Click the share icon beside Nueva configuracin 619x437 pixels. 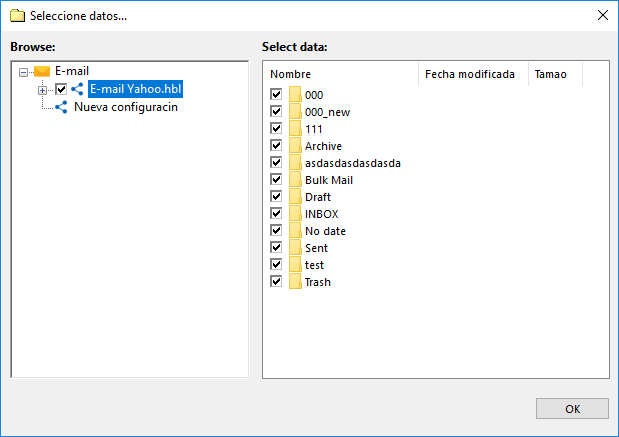point(61,107)
